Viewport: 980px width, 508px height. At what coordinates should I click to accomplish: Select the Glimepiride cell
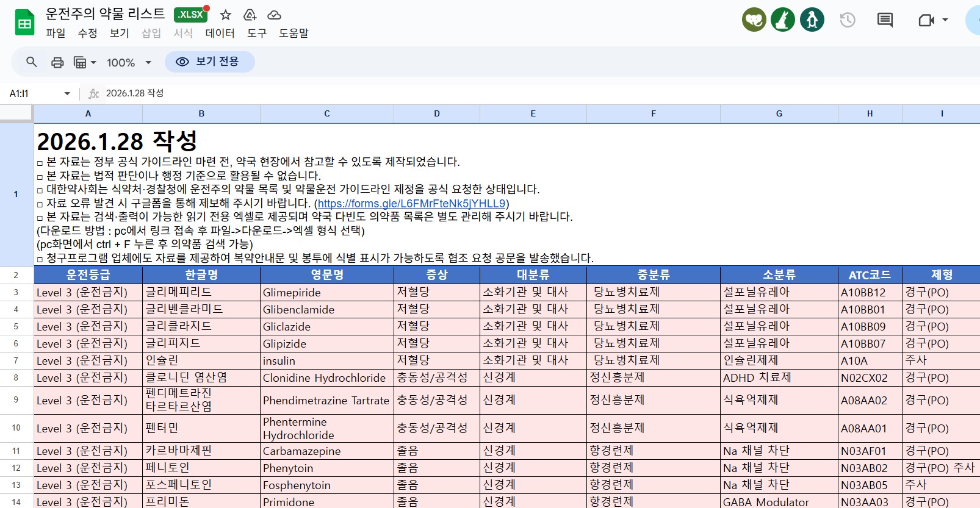tap(326, 293)
